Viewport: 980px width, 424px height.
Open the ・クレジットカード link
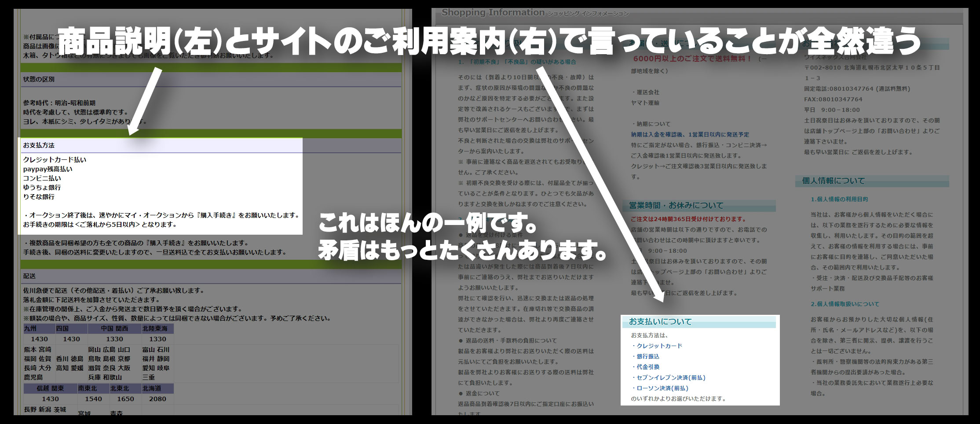tap(657, 346)
